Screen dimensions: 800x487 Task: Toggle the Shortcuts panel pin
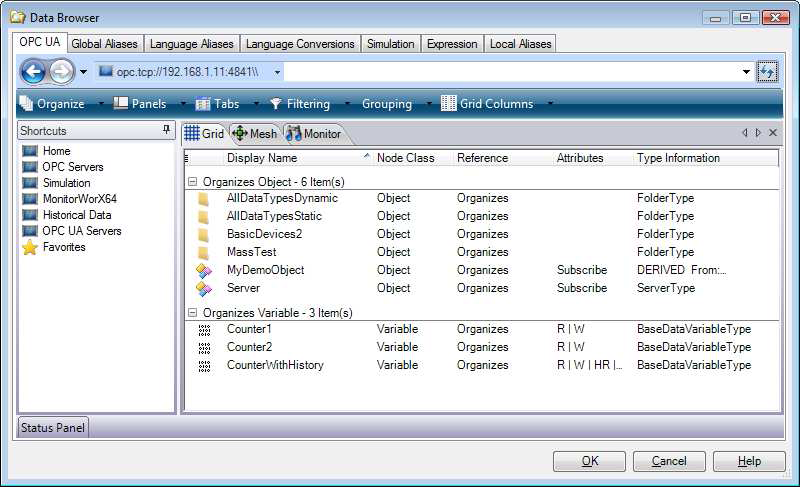[x=166, y=131]
